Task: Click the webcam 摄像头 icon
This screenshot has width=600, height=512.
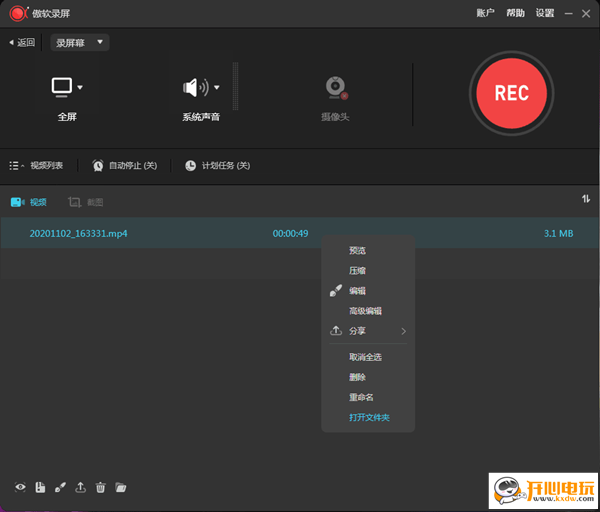Action: 336,88
